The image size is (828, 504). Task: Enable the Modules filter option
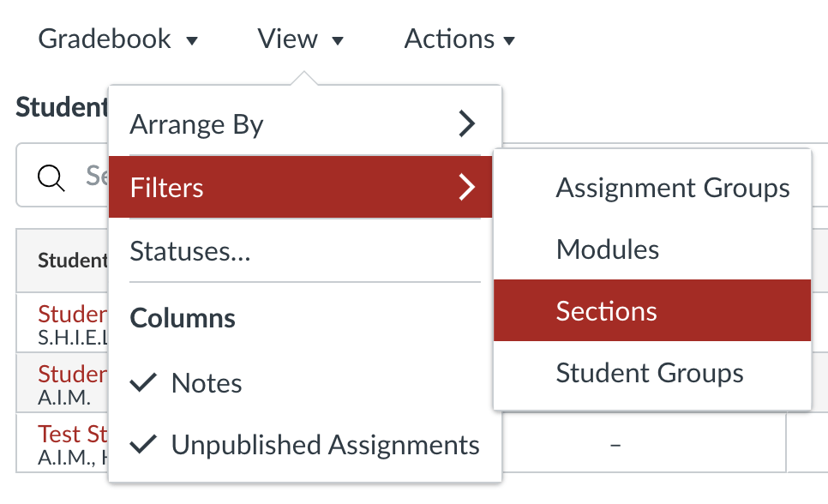coord(608,249)
